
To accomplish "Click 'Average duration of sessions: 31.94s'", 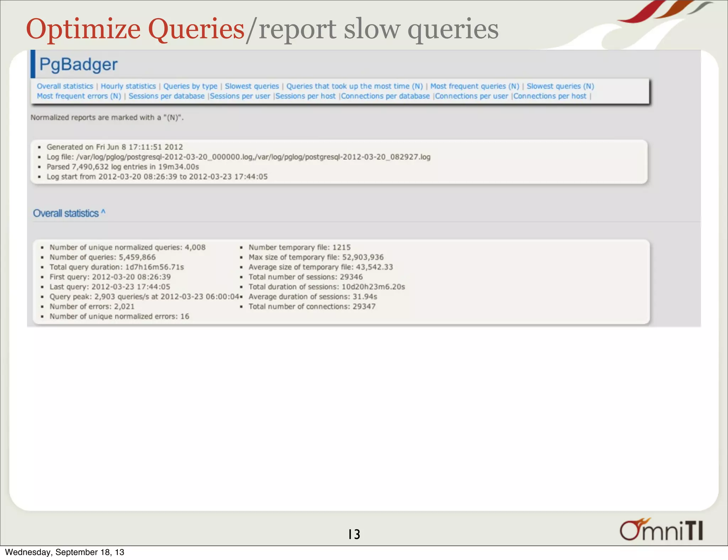I will [313, 297].
